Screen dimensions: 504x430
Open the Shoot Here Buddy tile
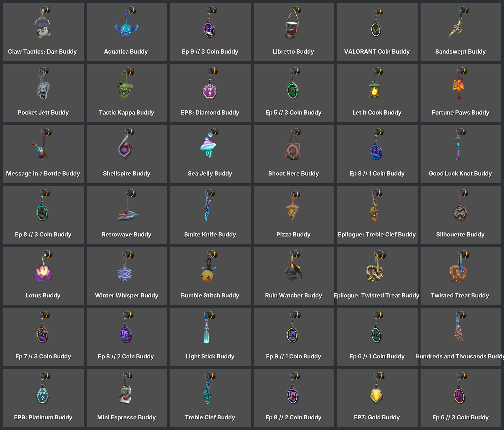[294, 154]
